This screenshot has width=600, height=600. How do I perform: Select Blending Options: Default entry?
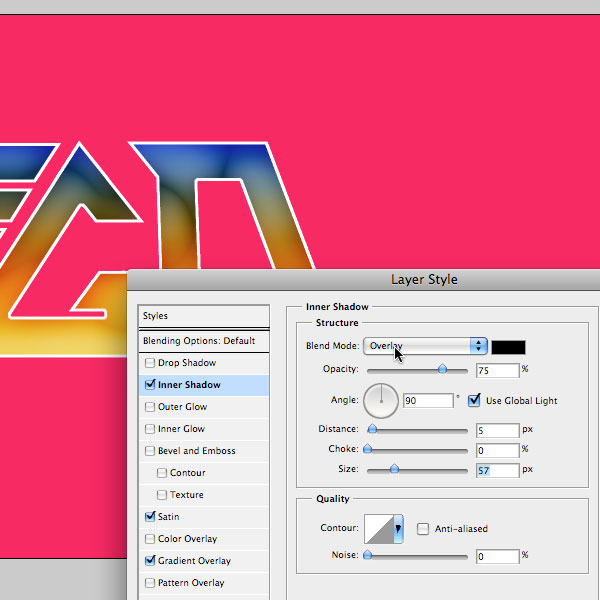tap(204, 341)
